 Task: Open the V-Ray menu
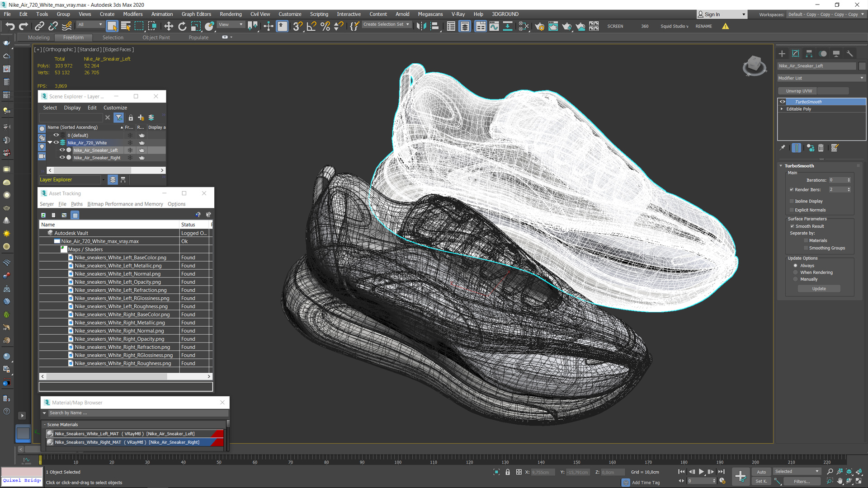click(x=458, y=14)
